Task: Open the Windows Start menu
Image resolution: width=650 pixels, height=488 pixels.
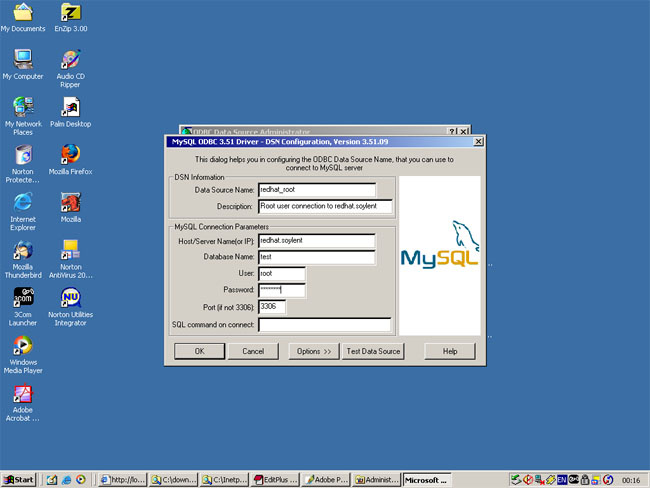Action: coord(20,480)
